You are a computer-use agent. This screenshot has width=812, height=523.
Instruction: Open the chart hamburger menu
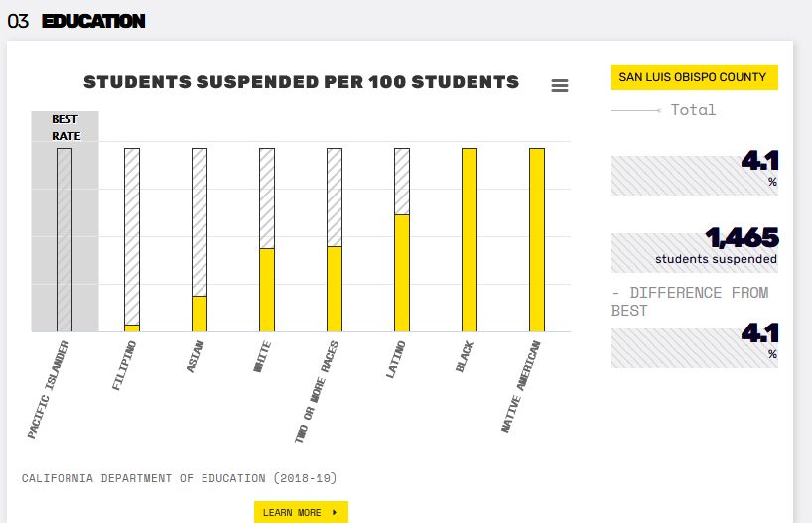[560, 85]
